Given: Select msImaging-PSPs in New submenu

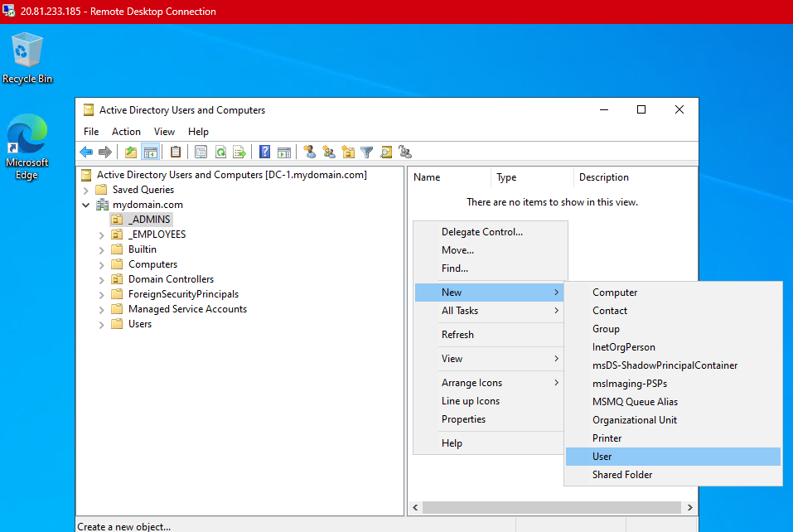Looking at the screenshot, I should [673, 384].
